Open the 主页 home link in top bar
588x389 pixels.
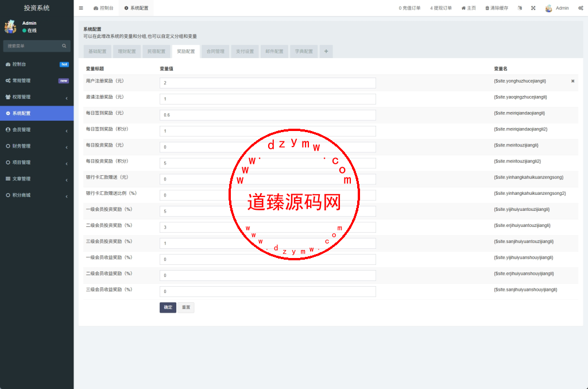(469, 8)
